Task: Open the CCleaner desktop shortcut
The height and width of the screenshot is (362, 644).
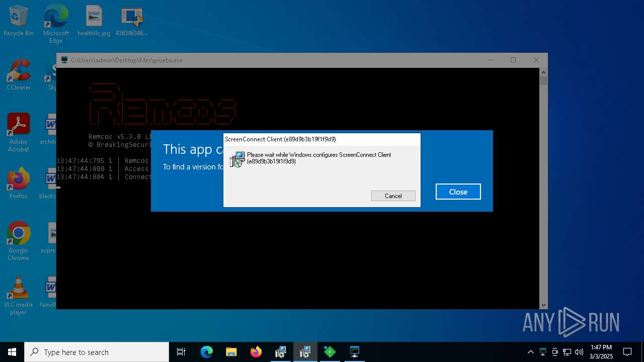Action: tap(19, 75)
